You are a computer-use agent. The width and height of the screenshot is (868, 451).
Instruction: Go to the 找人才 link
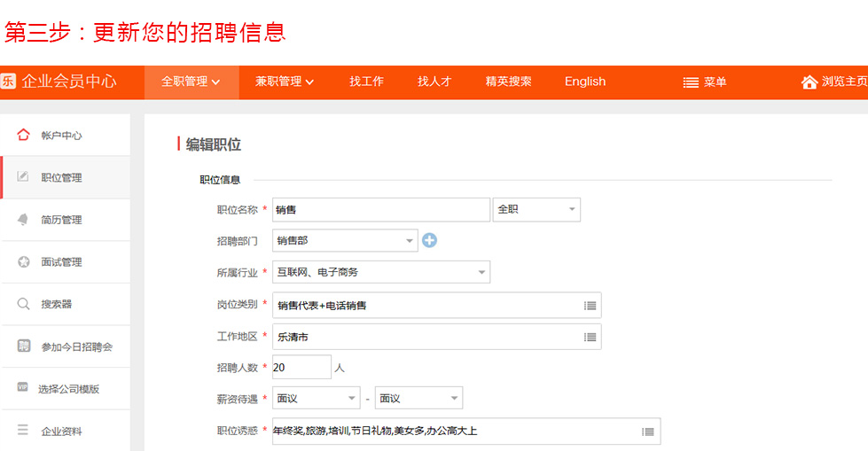pyautogui.click(x=434, y=82)
